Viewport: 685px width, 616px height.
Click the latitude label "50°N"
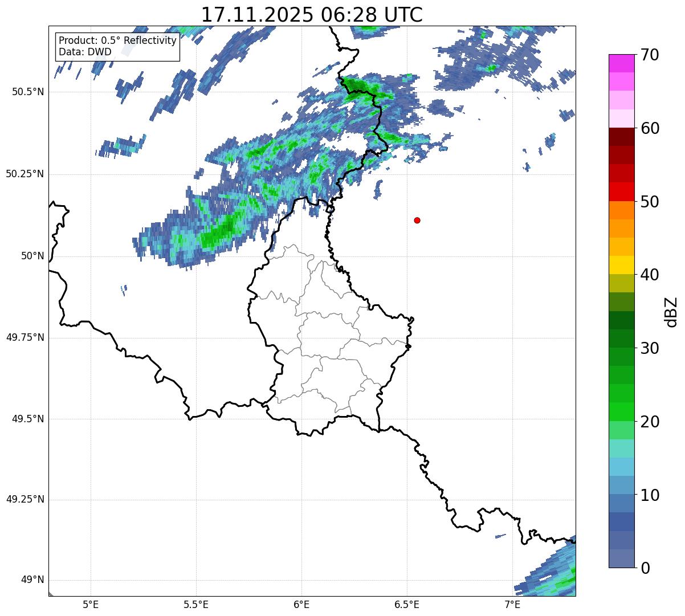pos(32,256)
